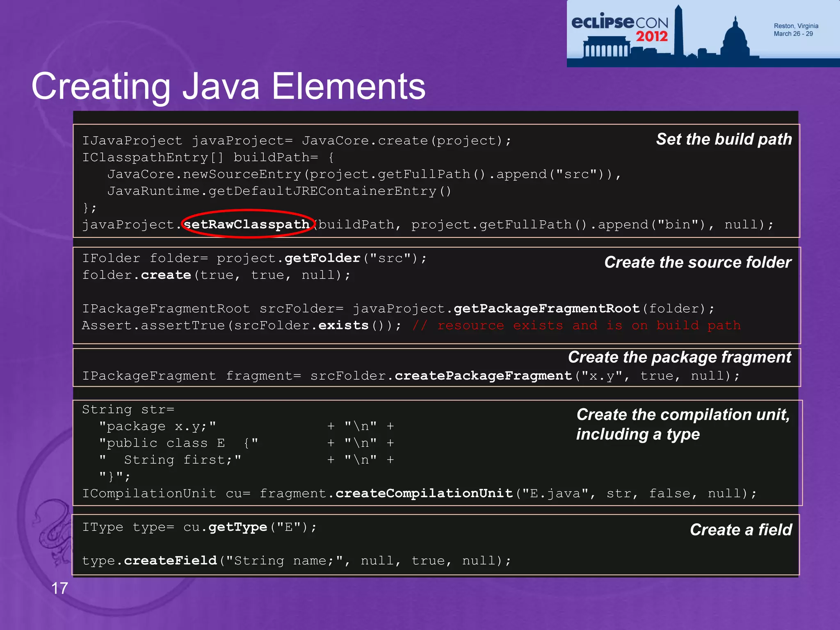Click the '"E.java"' argument
Image resolution: width=840 pixels, height=630 pixels.
point(555,493)
